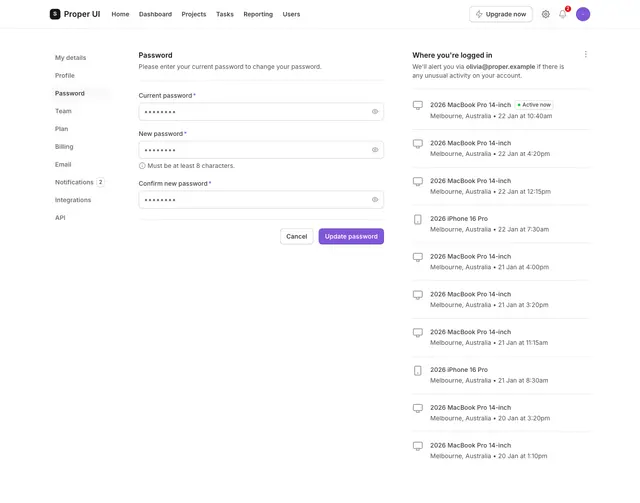Click the olivia@proper.example email text
Image resolution: width=640 pixels, height=503 pixels.
click(500, 67)
